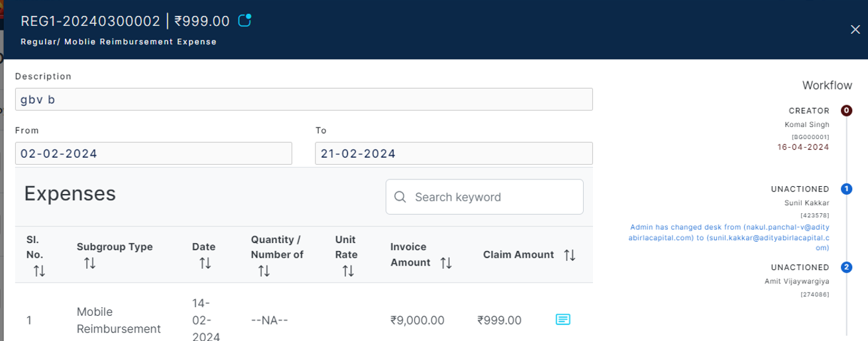
Task: Select workflow step 2 marker for Amit Vijaywargiya
Action: coord(846,268)
